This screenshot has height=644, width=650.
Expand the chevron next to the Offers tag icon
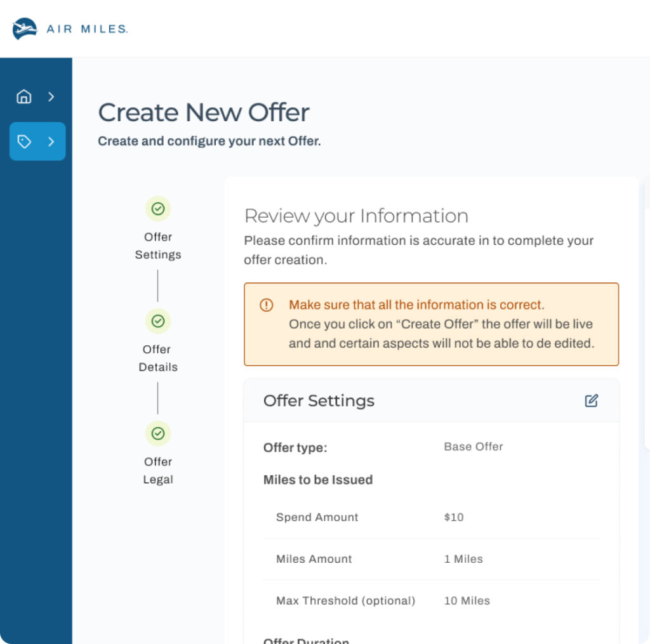[51, 141]
